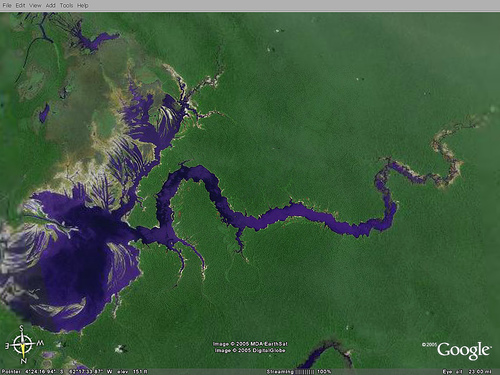Open the Add menu
The width and height of the screenshot is (500, 375).
tap(51, 5)
